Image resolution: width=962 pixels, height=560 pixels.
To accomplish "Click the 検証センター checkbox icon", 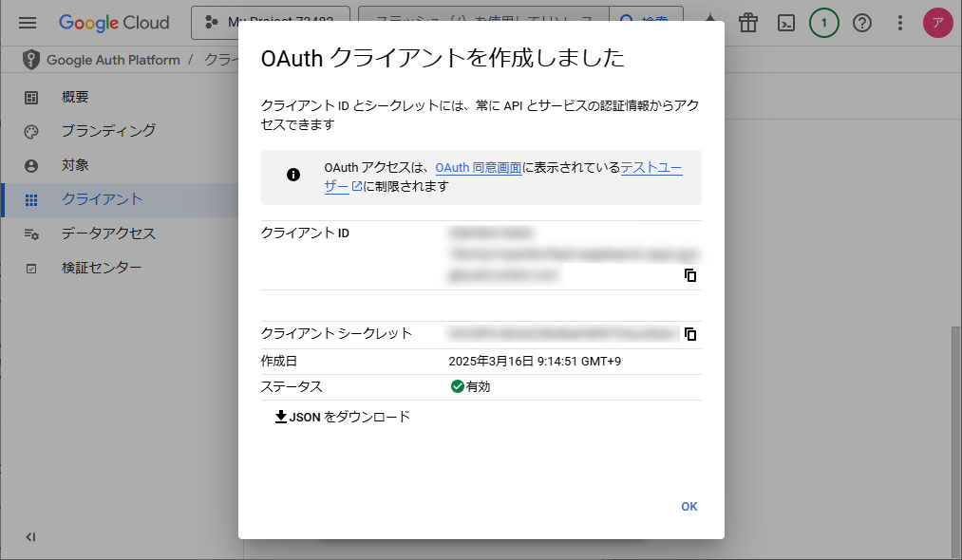I will [x=31, y=269].
